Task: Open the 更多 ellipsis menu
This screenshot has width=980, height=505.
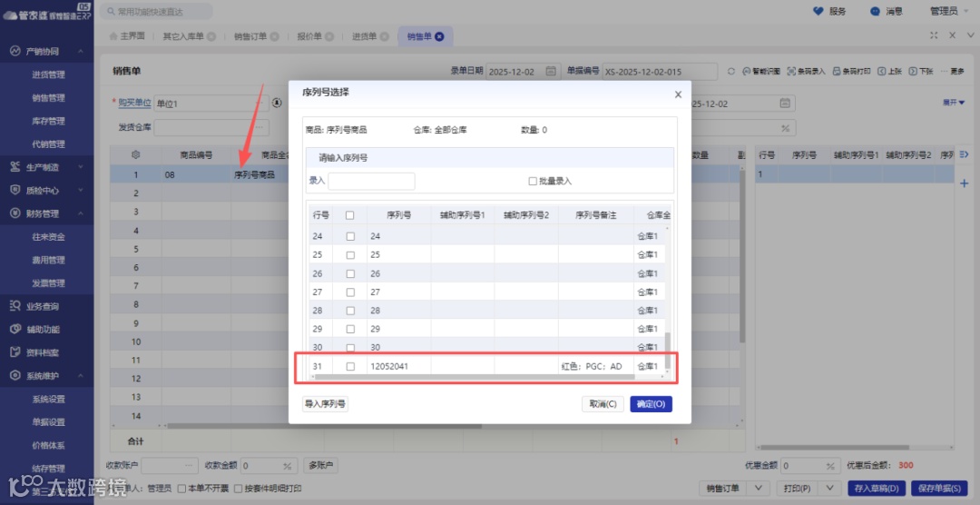Action: pyautogui.click(x=953, y=72)
